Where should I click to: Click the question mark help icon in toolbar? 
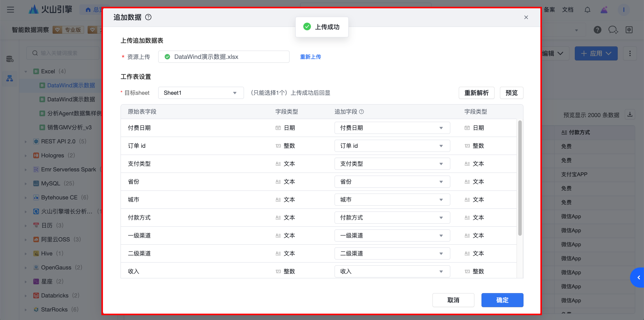[597, 30]
